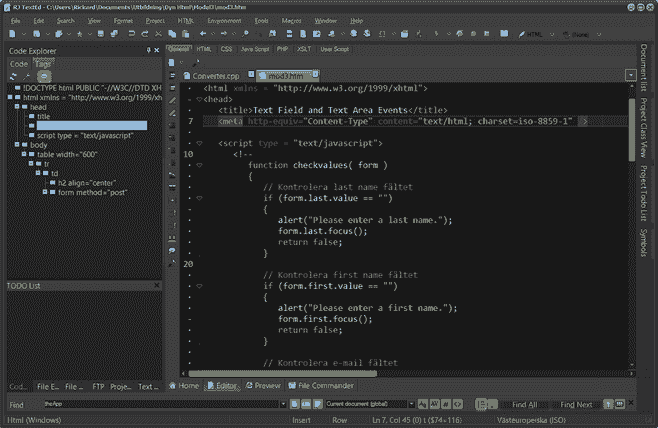The image size is (658, 428).
Task: Fold the script block at line 9
Action: (x=199, y=143)
